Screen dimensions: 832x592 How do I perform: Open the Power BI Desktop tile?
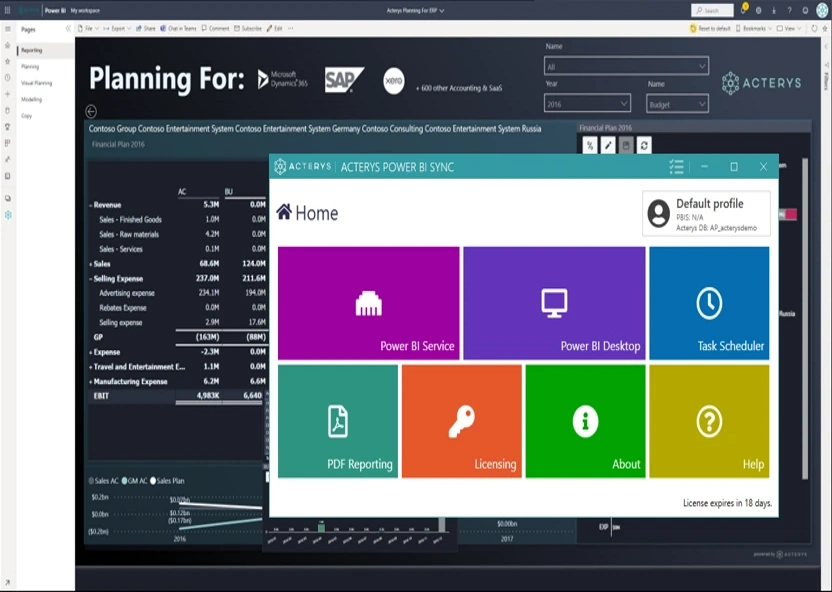(x=554, y=303)
